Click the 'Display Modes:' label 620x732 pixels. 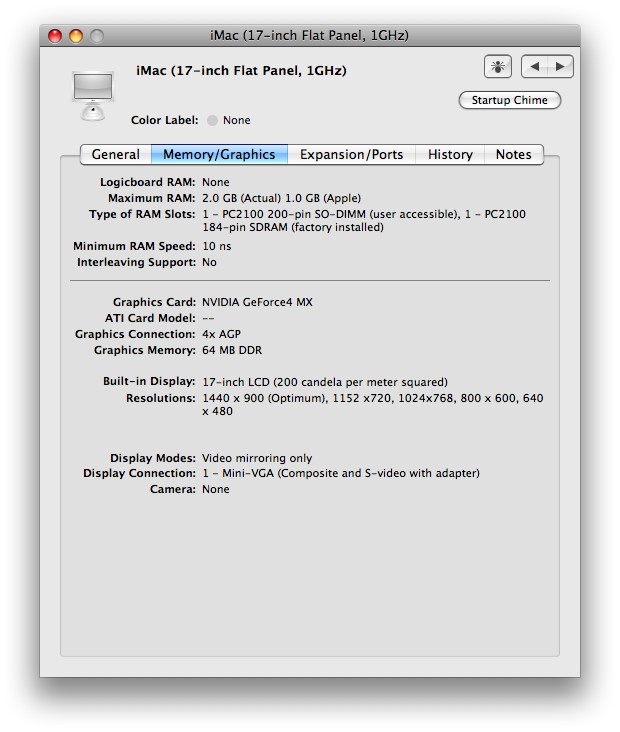click(x=153, y=458)
